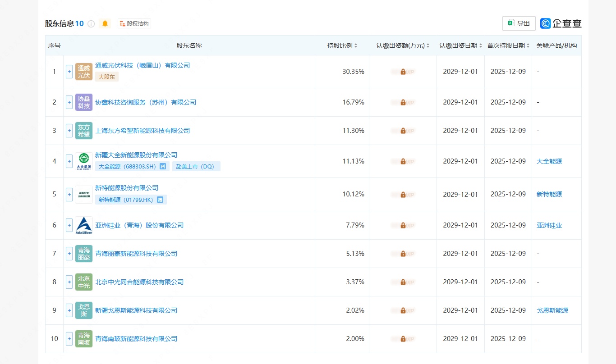This screenshot has height=364, width=616.
Task: Open related product 亚洲硅业 link
Action: point(549,225)
